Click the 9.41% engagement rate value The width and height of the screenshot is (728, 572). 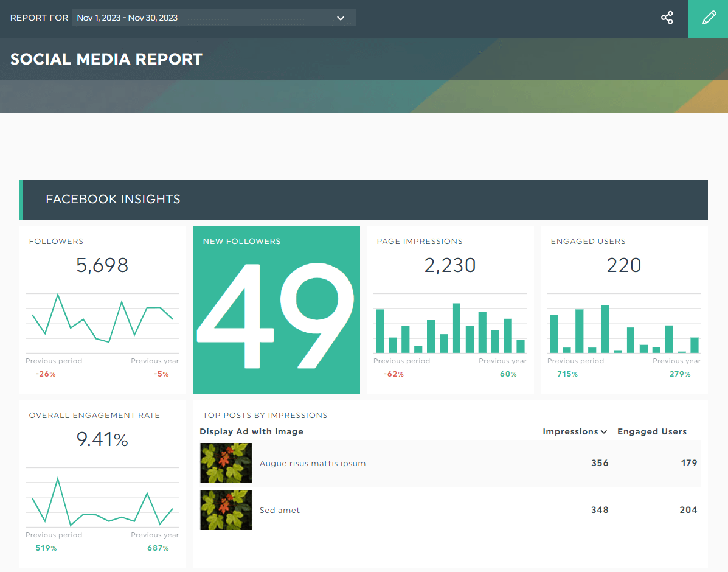point(102,439)
